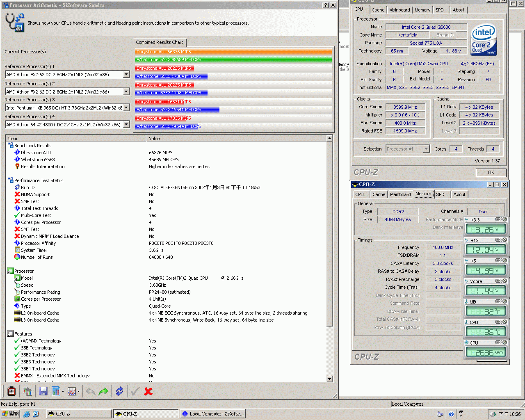Click the Intel Core 2 Quad logo

tap(484, 40)
